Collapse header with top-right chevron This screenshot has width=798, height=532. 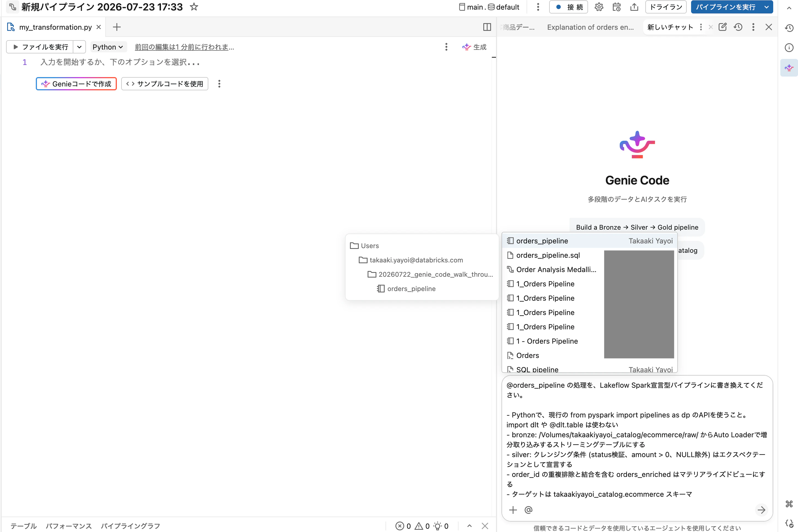click(x=789, y=8)
